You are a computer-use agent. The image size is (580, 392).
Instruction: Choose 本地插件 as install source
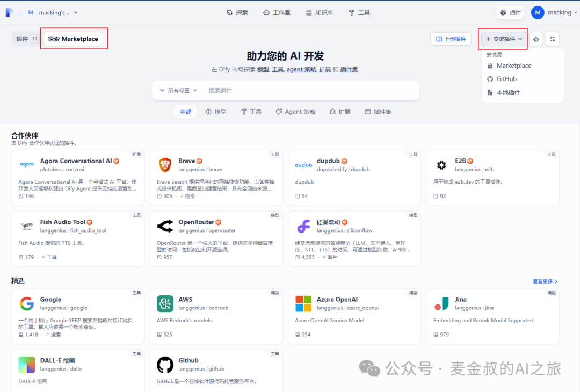[x=523, y=92]
